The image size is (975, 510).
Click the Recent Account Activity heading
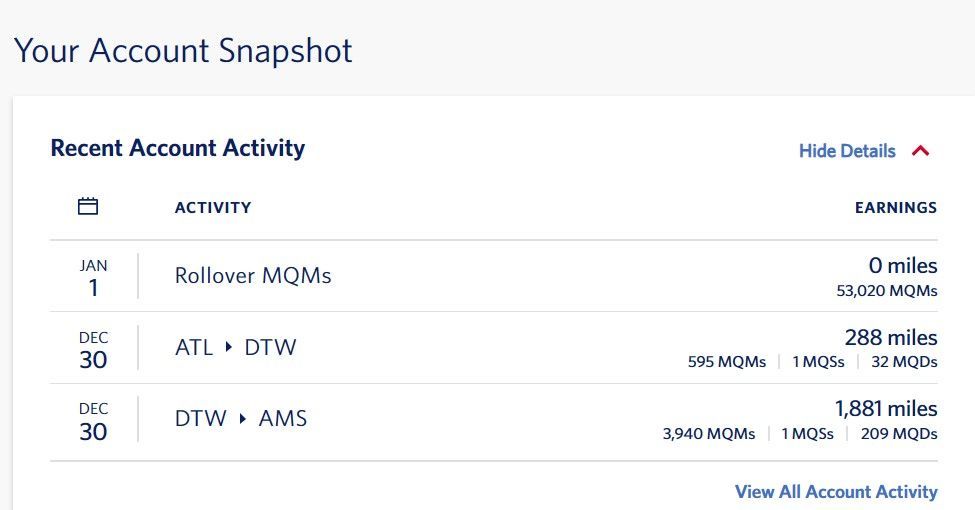tap(178, 148)
